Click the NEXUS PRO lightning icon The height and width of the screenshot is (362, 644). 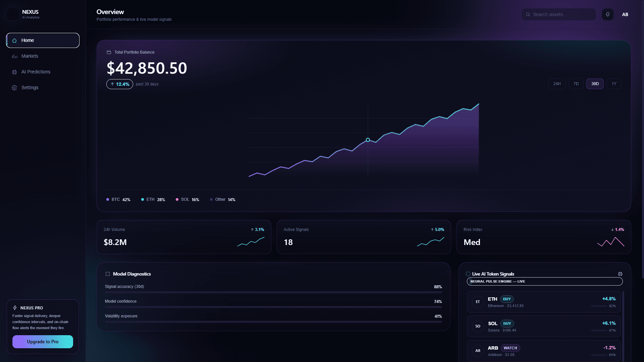(x=15, y=308)
